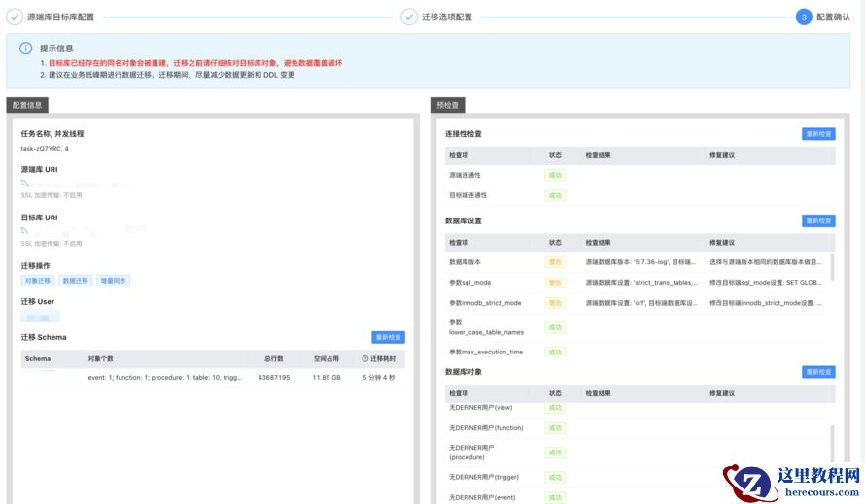Click the step 3 配置确认 circle icon
This screenshot has height=504, width=865.
[803, 17]
